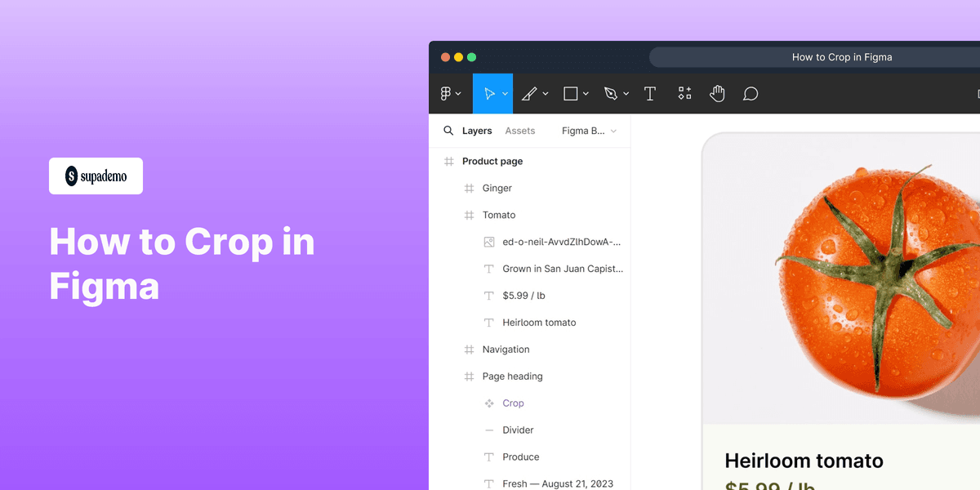980x490 pixels.
Task: Open the Figma main menu
Action: click(448, 93)
